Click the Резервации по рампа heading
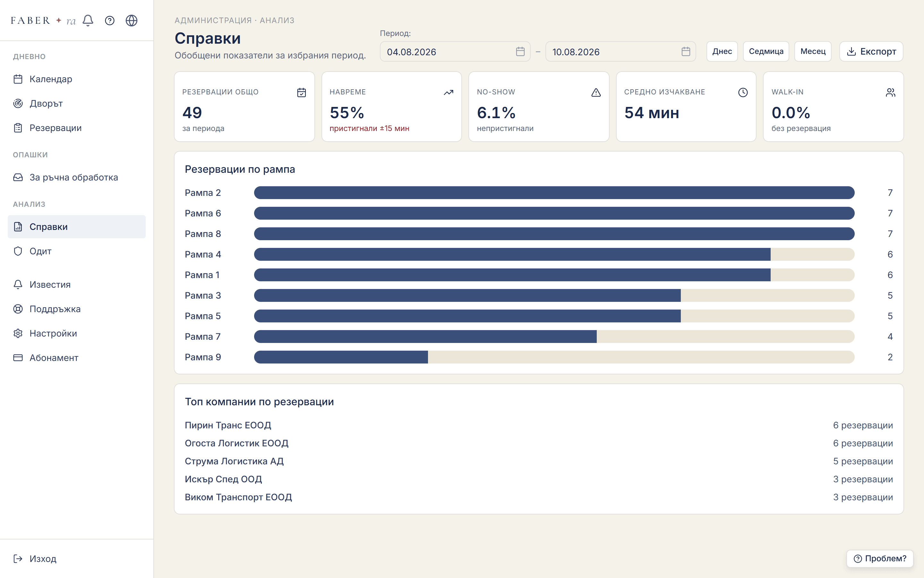The width and height of the screenshot is (924, 578). 240,169
